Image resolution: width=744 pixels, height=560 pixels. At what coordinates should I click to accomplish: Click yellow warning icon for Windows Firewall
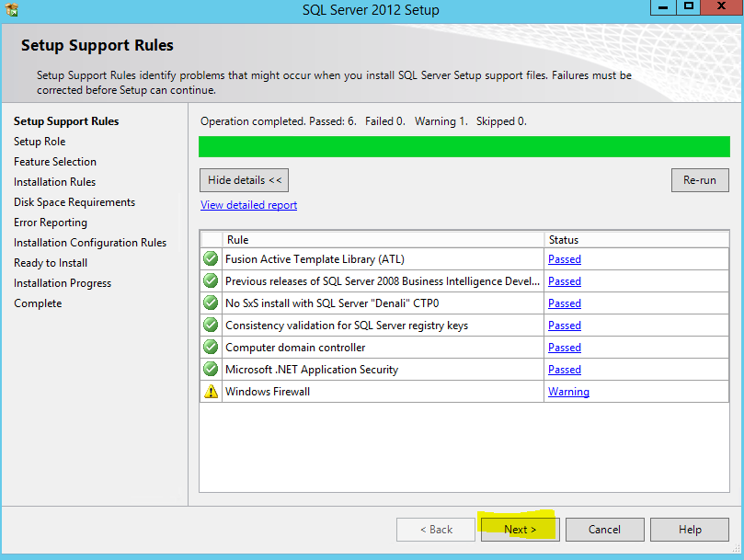point(211,392)
